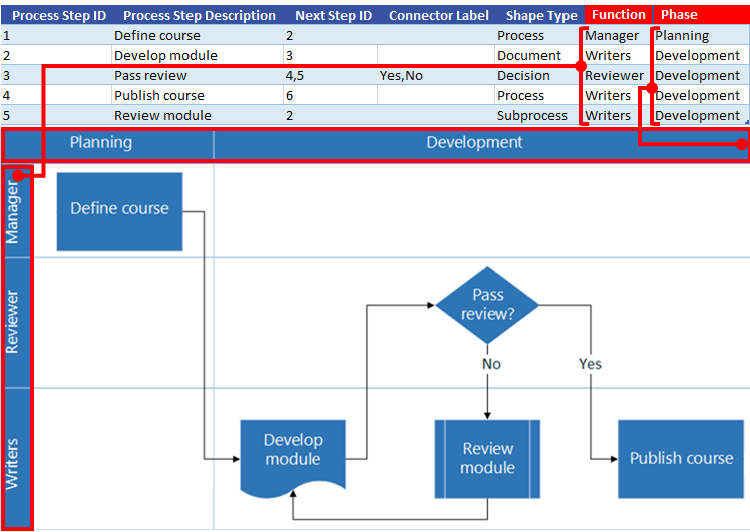Click the red Phase column header

pyautogui.click(x=680, y=15)
